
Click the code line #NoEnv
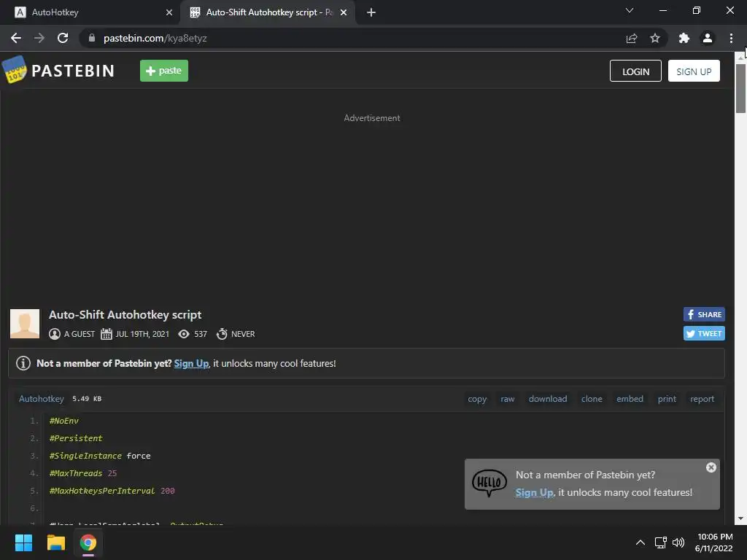tap(64, 421)
